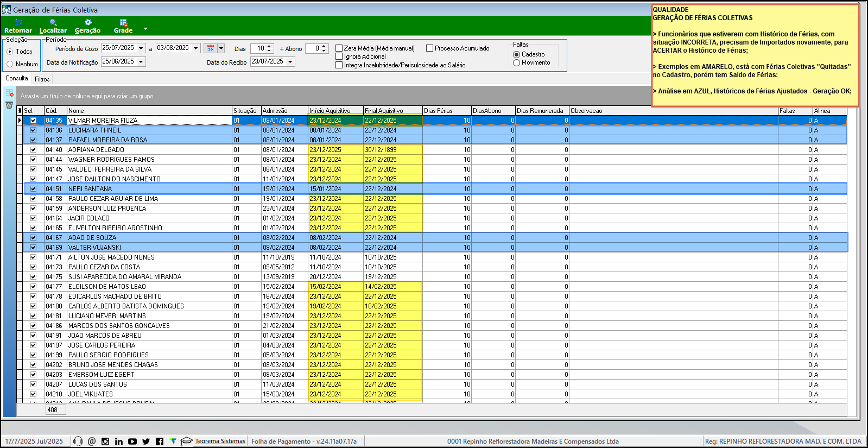This screenshot has height=448, width=868.
Task: Click the + Abono value field
Action: pos(313,48)
